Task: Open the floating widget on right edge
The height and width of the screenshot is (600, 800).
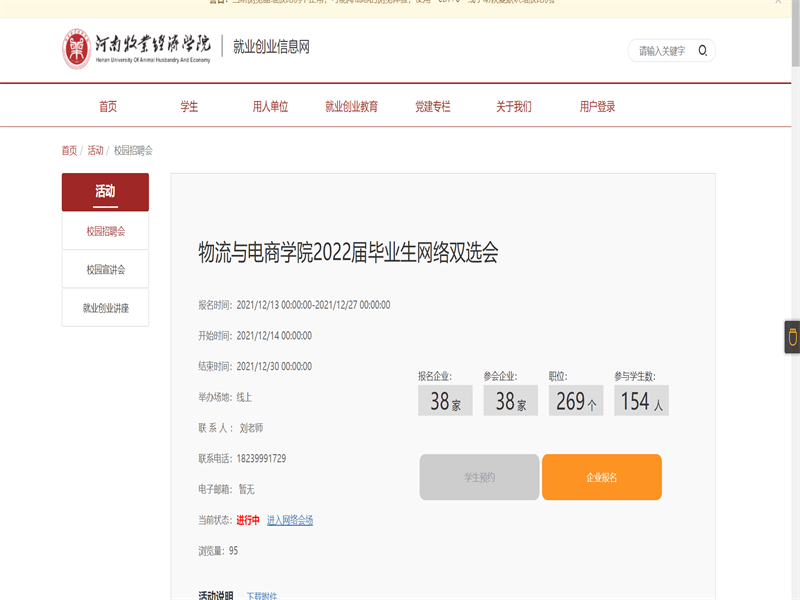Action: click(791, 337)
